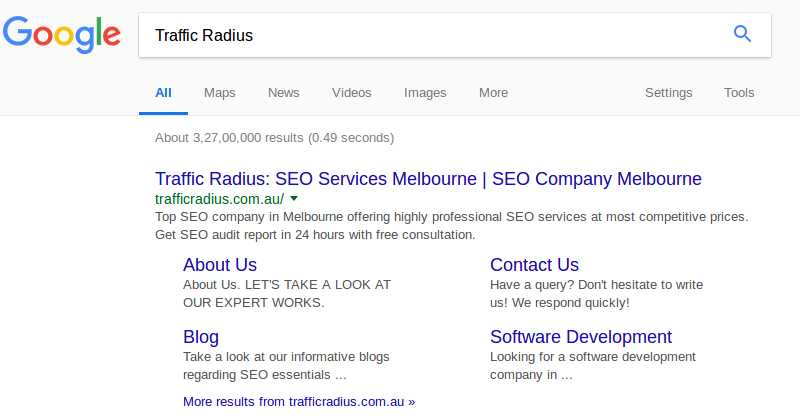Click the 'Top SEO company in Melbourne' snippet line
The image size is (800, 416).
[x=452, y=217]
